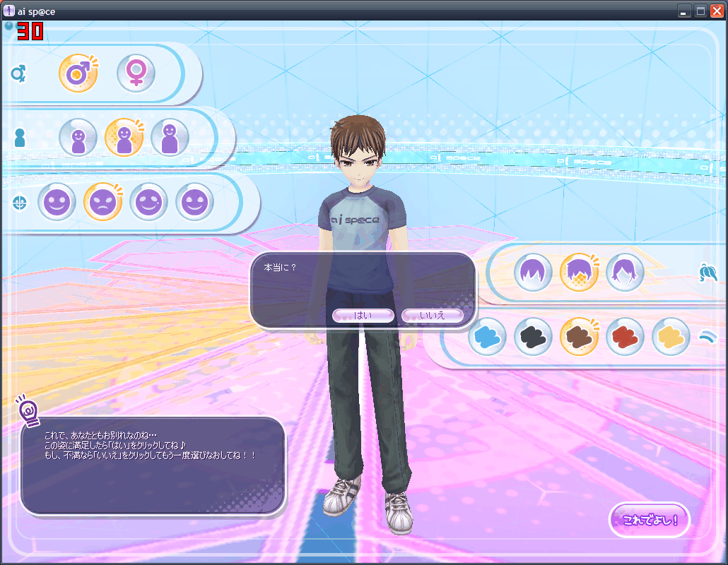The image size is (728, 565).
Task: Click the hairstyle category ponytail icon
Action: click(x=708, y=273)
